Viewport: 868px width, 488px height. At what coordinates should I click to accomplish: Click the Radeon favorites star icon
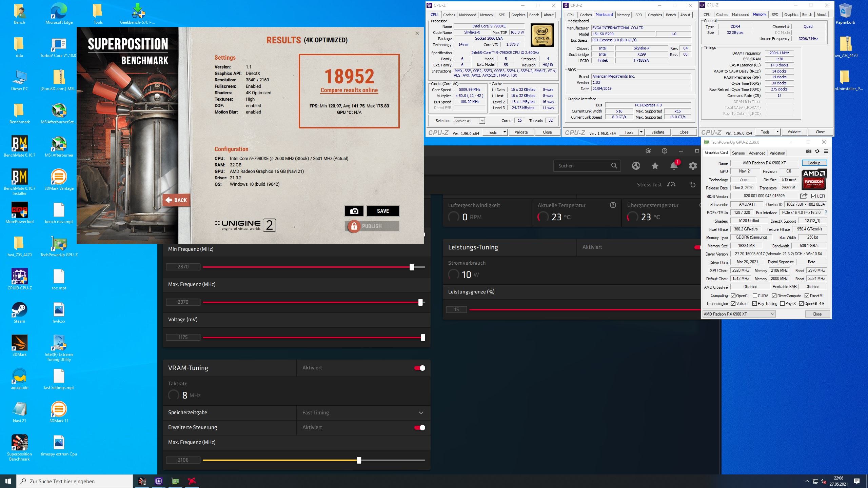coord(655,166)
